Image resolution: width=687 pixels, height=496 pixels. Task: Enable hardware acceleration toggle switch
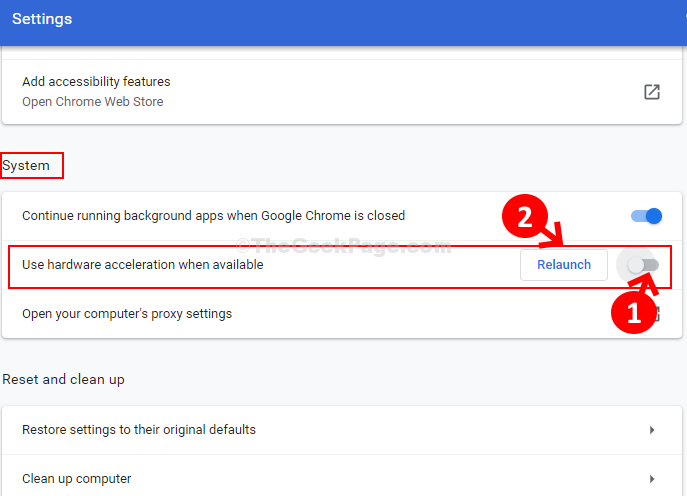coord(643,265)
